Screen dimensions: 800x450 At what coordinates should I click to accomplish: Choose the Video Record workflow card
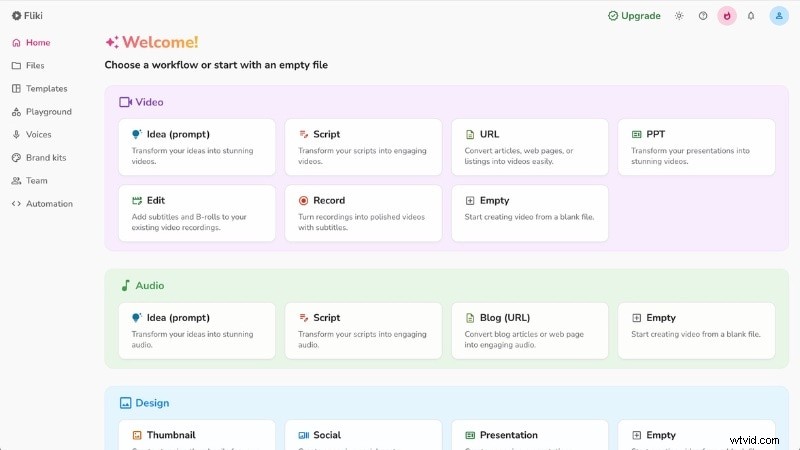(x=363, y=212)
